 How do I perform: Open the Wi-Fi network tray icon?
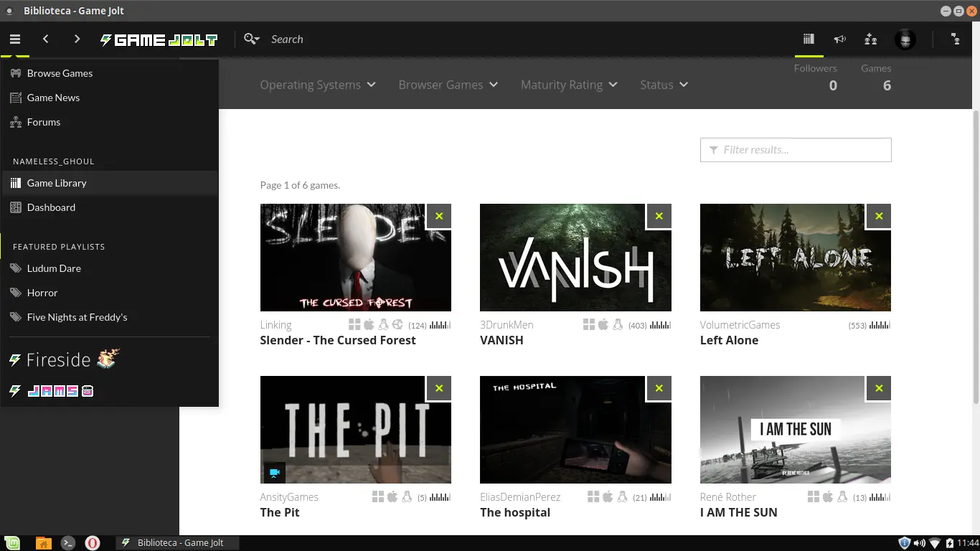pos(935,543)
